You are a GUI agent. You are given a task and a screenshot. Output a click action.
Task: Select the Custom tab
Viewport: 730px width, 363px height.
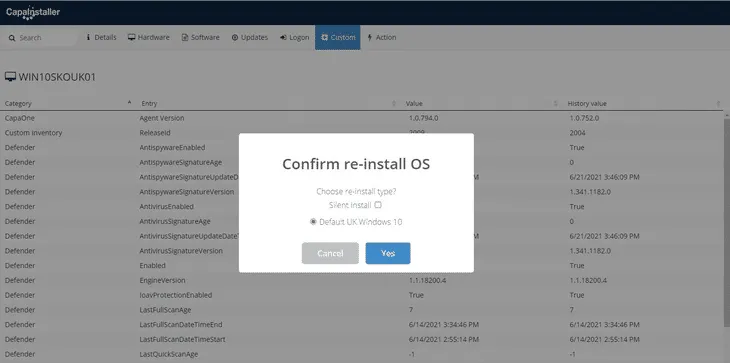point(338,38)
